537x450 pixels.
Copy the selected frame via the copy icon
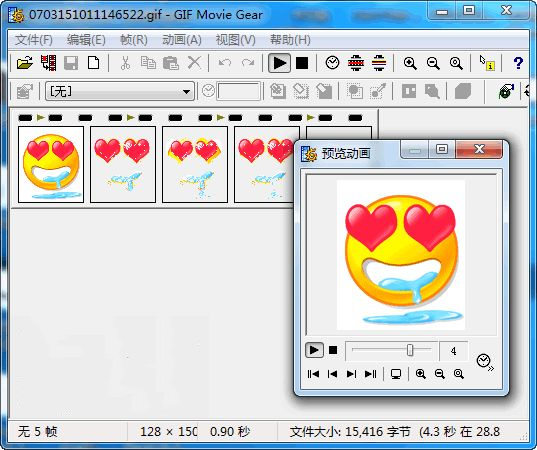coord(148,63)
